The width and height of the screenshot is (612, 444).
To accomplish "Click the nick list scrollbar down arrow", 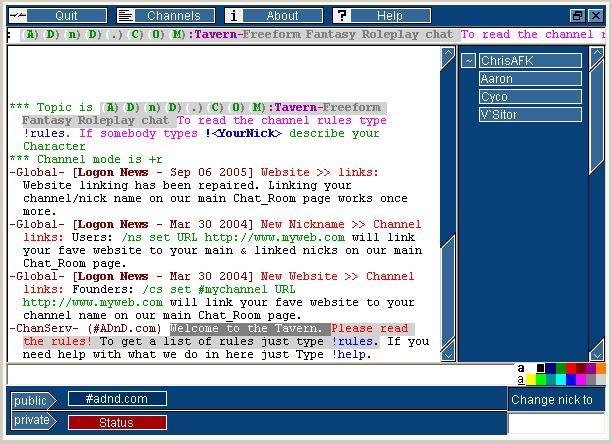I will (597, 350).
